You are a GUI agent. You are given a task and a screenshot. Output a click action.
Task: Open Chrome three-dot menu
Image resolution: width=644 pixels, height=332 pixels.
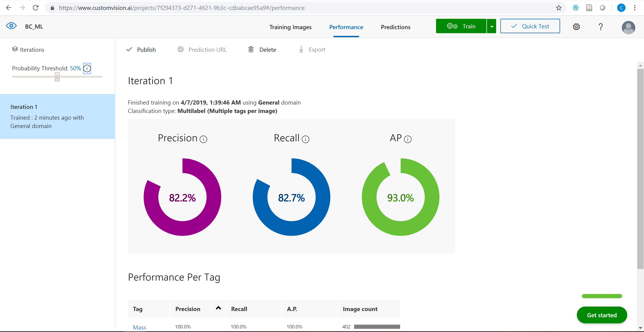pyautogui.click(x=634, y=8)
